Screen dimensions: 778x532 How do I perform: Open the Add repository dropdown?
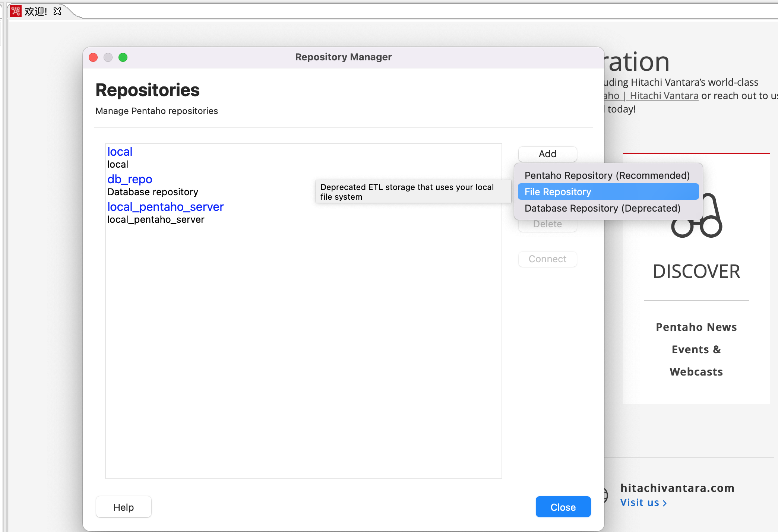[x=547, y=154]
